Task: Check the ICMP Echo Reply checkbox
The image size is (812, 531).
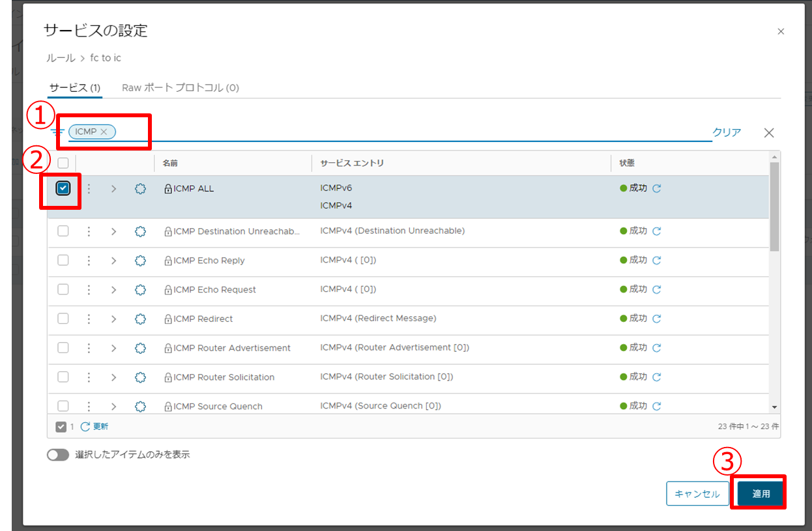Action: pos(63,260)
